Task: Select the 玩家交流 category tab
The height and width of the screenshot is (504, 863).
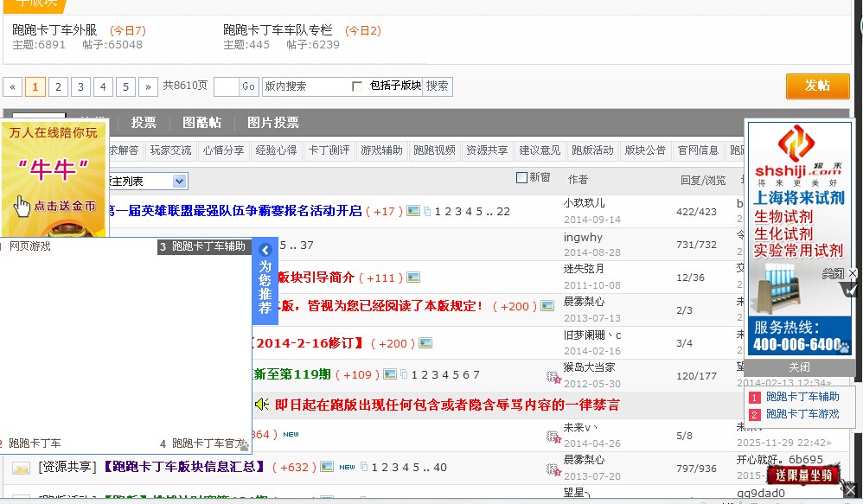Action: coord(170,150)
